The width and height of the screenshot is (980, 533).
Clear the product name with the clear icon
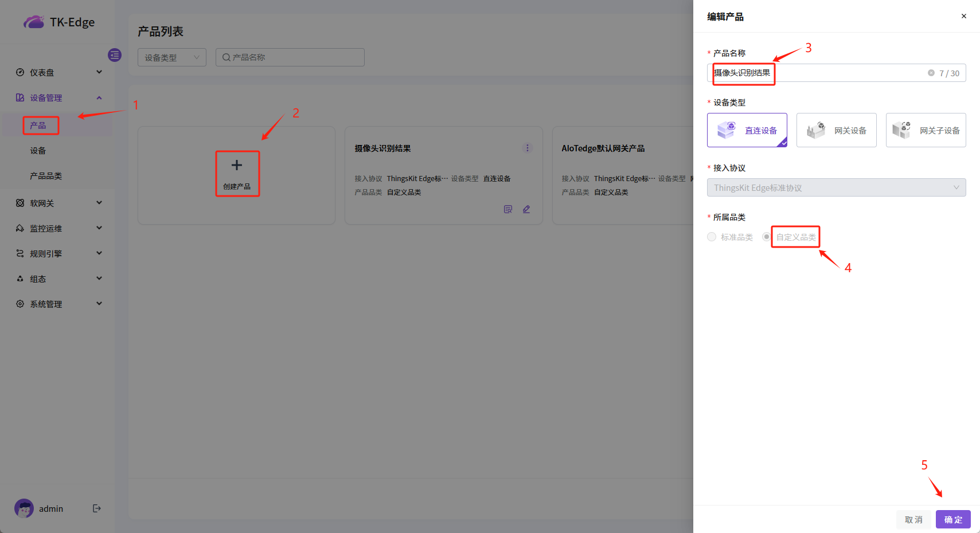[x=931, y=73]
